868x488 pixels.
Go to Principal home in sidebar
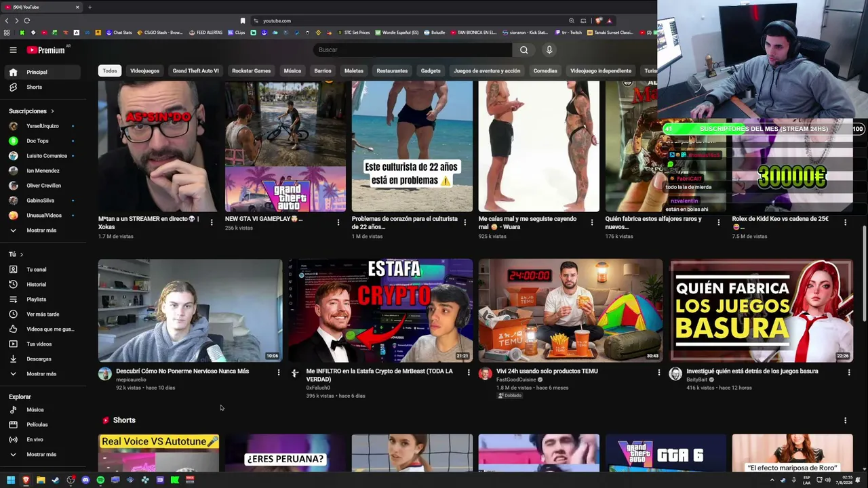pos(43,72)
